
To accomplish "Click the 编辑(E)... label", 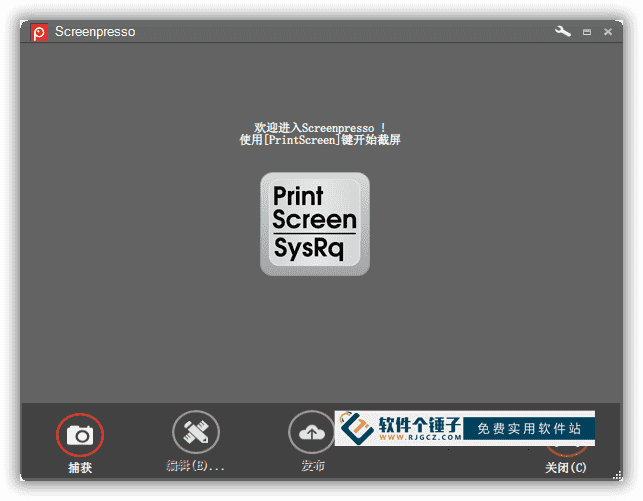I will point(195,466).
